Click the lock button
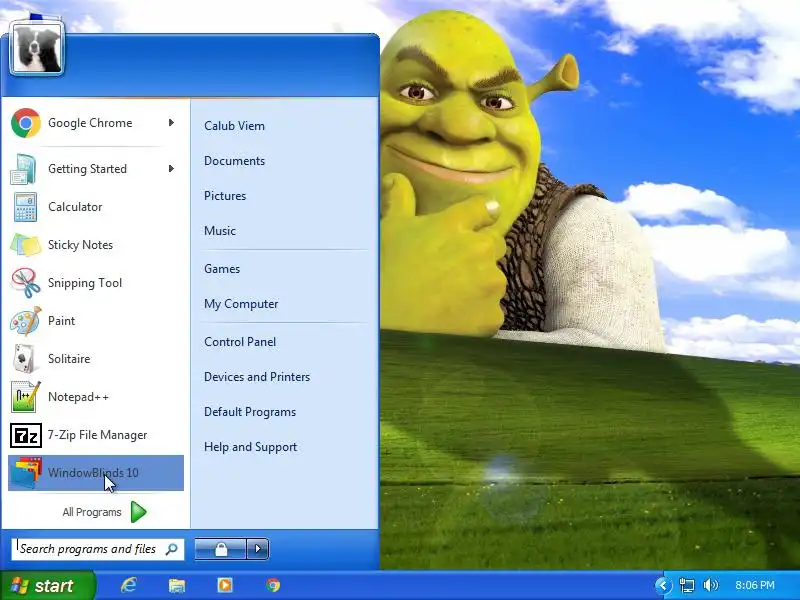This screenshot has width=800, height=600. tap(220, 549)
